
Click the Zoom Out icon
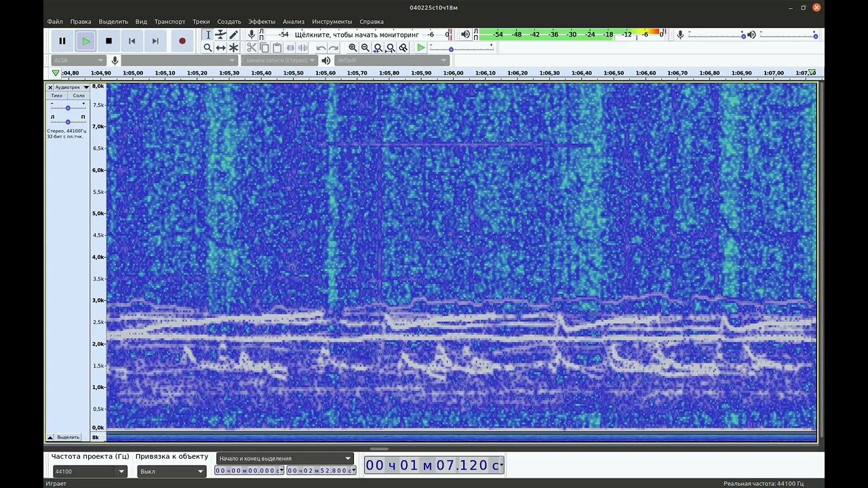click(366, 47)
